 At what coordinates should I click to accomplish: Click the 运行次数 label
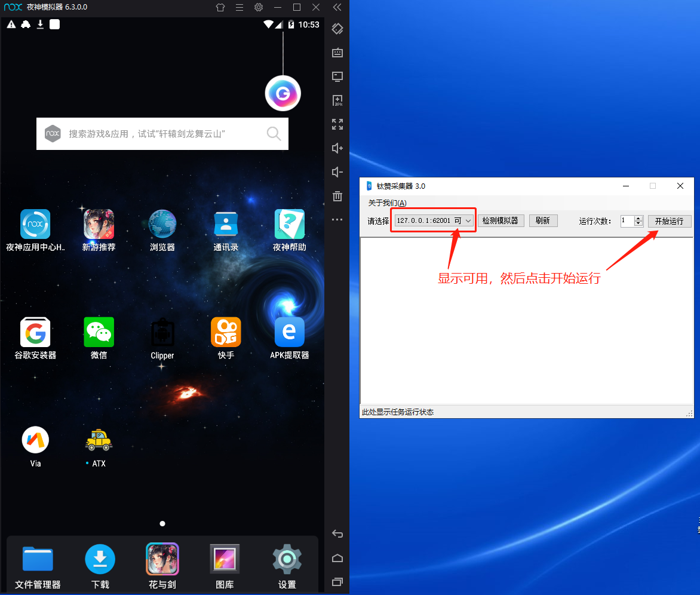coord(595,221)
